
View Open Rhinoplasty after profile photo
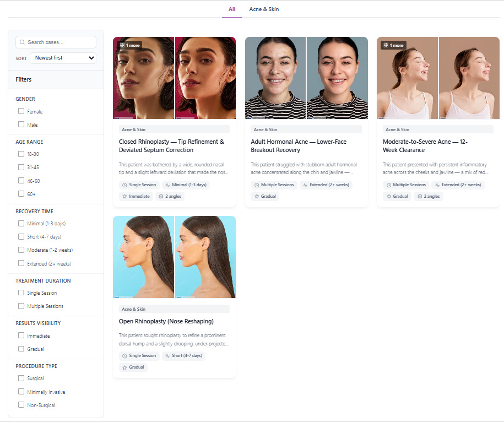[x=205, y=257]
